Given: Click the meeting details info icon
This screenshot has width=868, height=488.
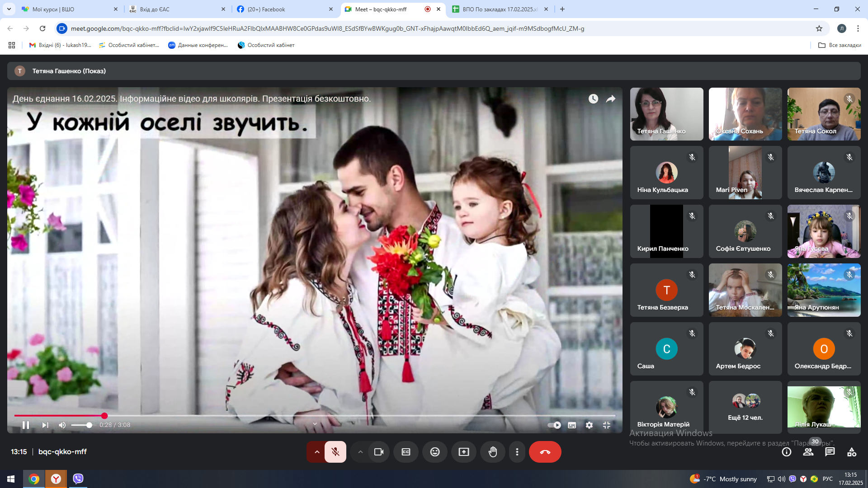Looking at the screenshot, I should point(787,452).
